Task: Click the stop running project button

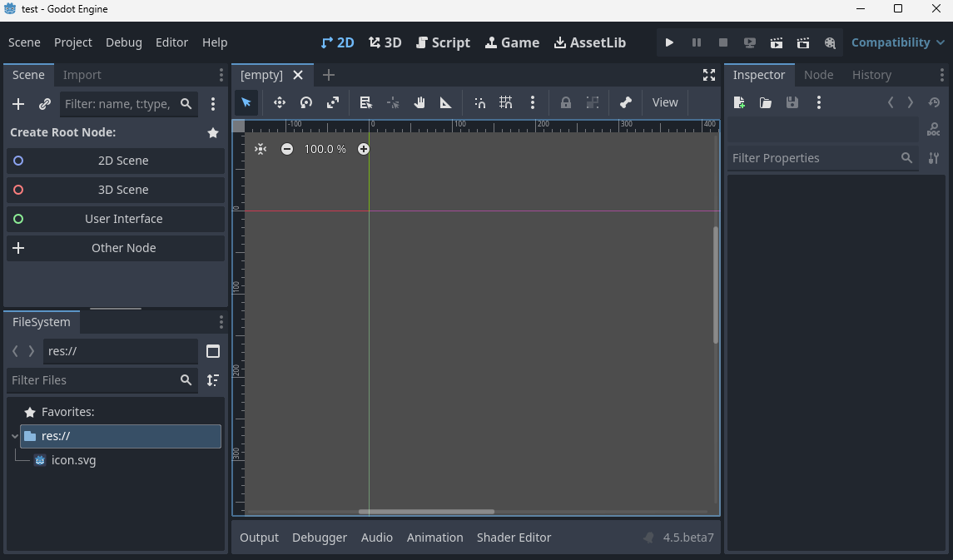Action: click(x=723, y=42)
